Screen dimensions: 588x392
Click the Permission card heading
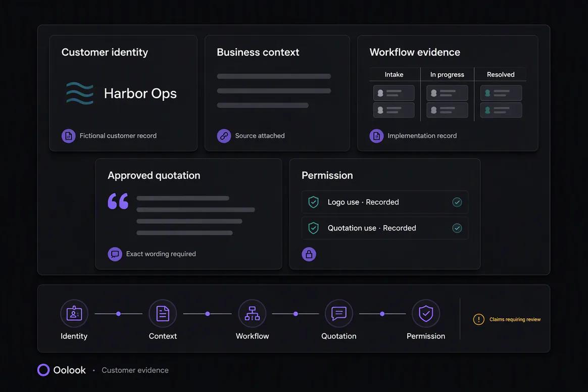tap(327, 176)
